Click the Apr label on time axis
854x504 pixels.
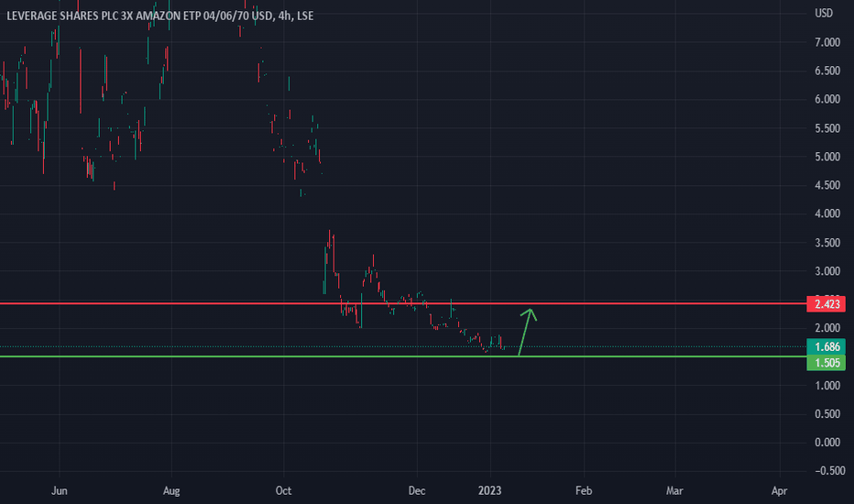pyautogui.click(x=780, y=491)
